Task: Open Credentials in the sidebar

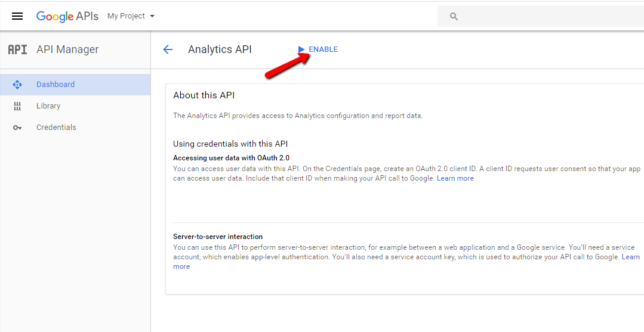Action: coord(75,127)
